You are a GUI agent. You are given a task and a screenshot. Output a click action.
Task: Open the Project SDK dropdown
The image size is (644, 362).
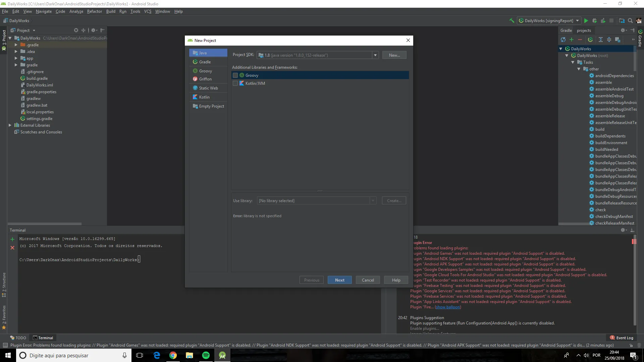375,55
